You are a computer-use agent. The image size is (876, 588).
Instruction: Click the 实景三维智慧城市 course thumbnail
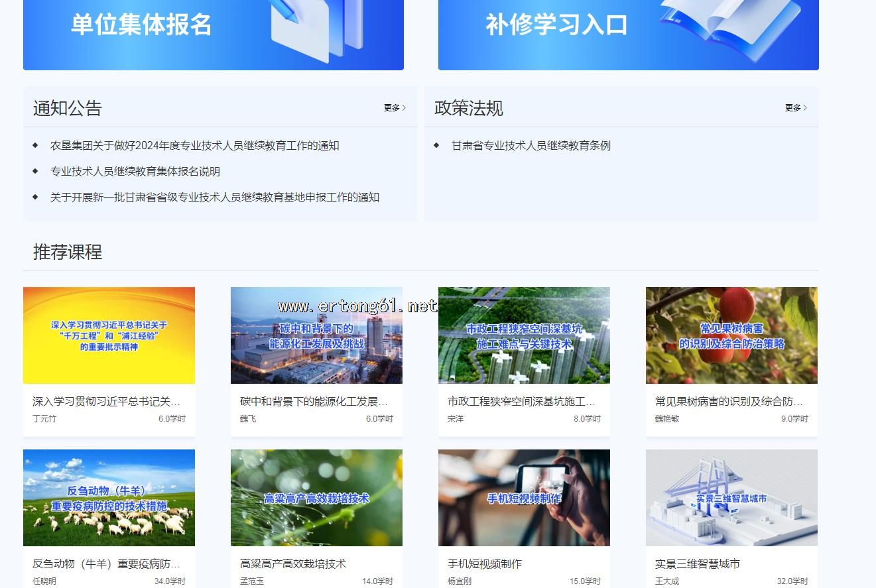pyautogui.click(x=731, y=498)
